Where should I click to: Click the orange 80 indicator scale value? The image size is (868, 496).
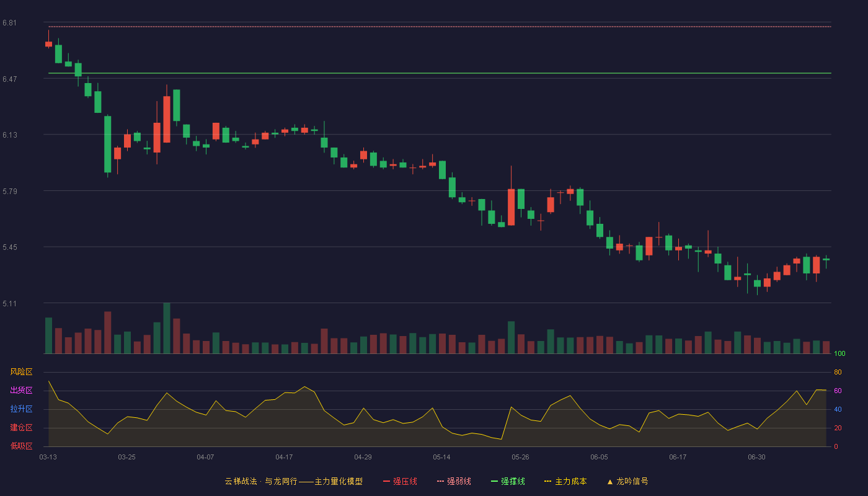[838, 372]
